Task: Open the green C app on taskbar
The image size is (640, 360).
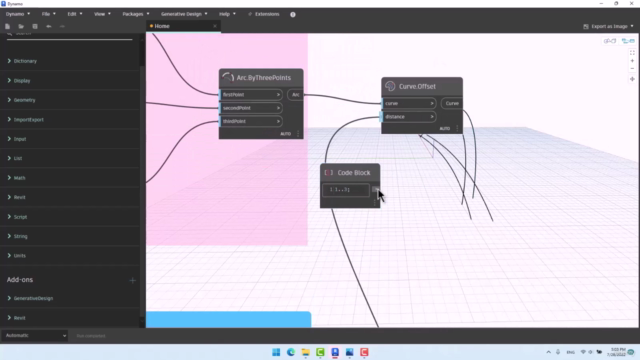Action: (x=320, y=352)
